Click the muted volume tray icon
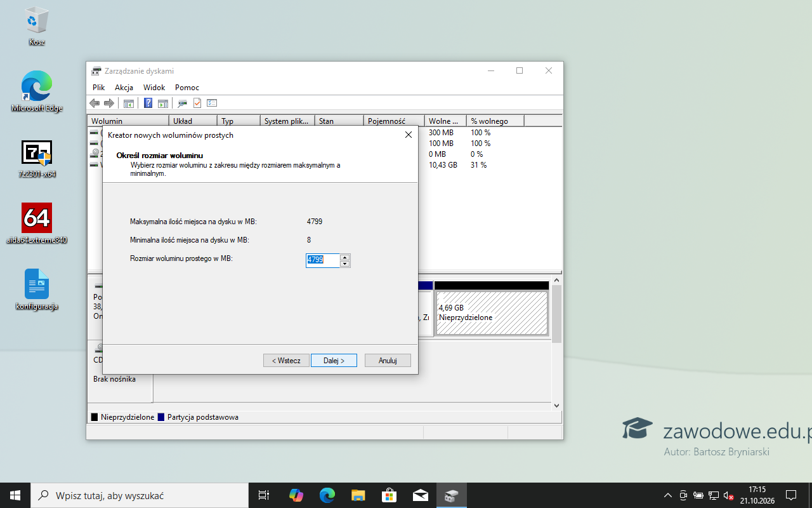Screen dimensions: 812x508 point(728,495)
